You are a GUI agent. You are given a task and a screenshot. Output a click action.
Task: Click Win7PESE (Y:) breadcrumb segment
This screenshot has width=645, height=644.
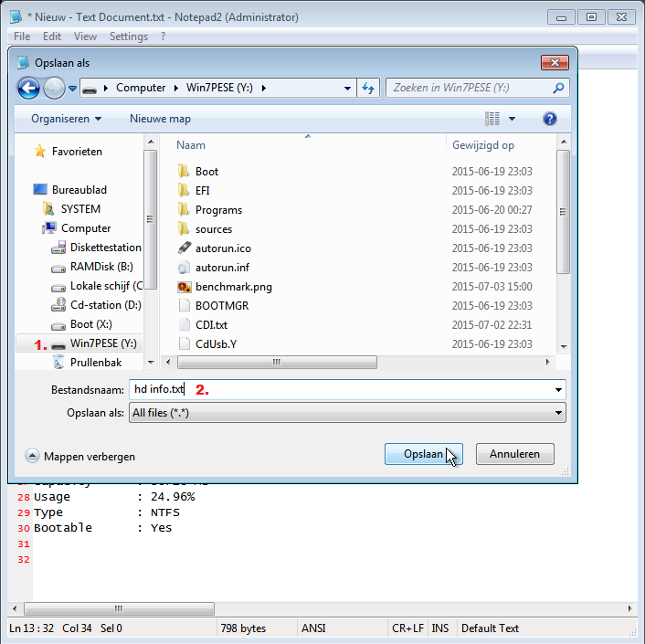tap(219, 88)
